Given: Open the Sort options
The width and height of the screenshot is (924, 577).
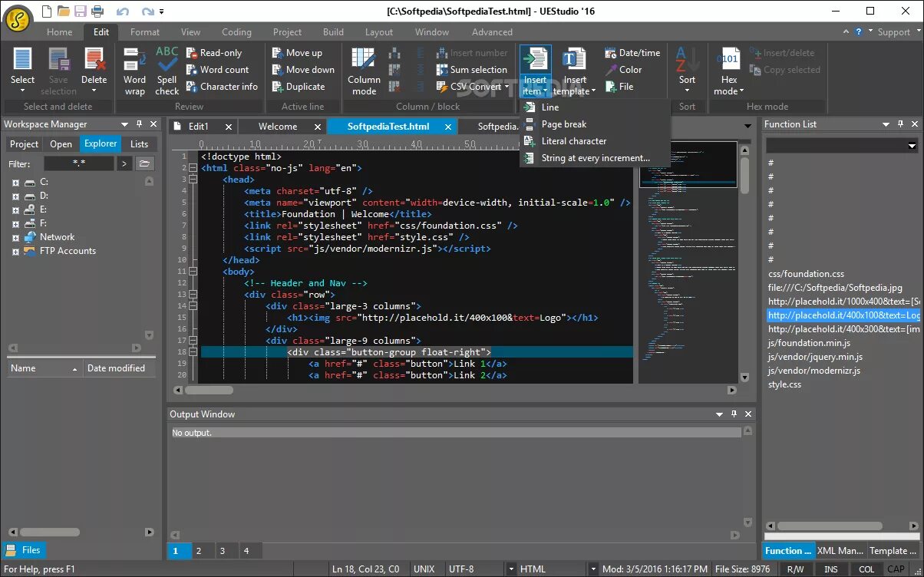Looking at the screenshot, I should click(x=687, y=71).
